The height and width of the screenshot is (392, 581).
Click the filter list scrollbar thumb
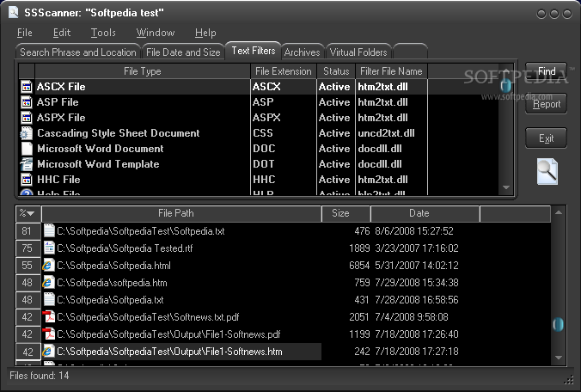coord(506,86)
